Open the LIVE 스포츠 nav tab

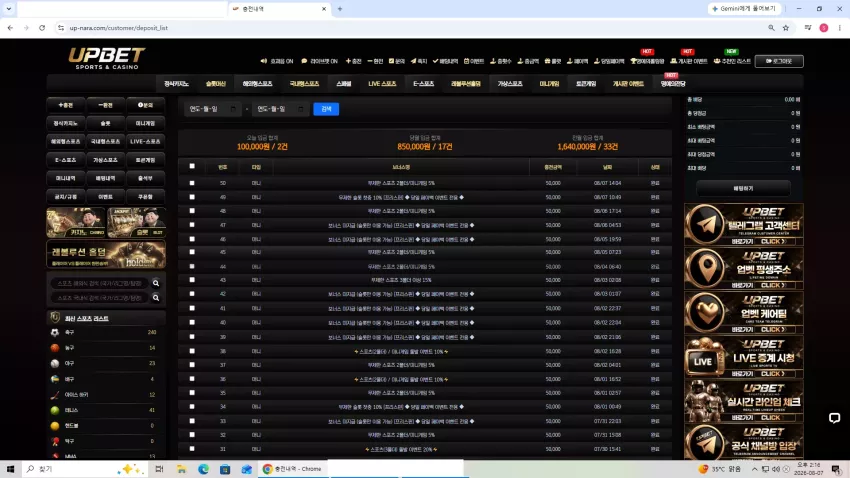click(382, 83)
